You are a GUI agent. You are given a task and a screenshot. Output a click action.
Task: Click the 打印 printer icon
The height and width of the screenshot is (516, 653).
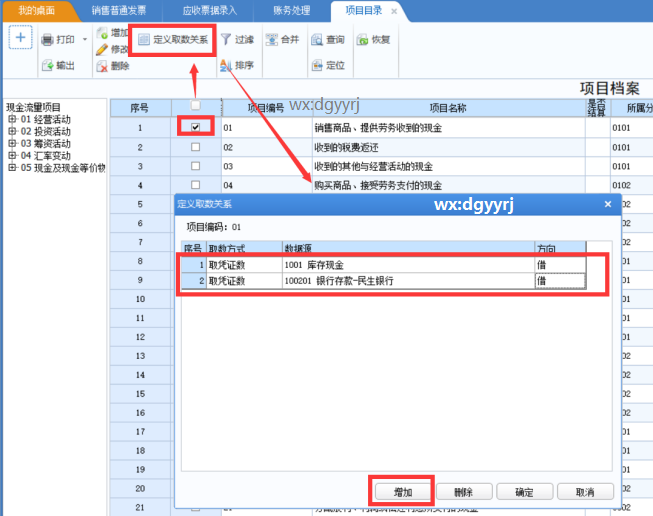pos(47,40)
